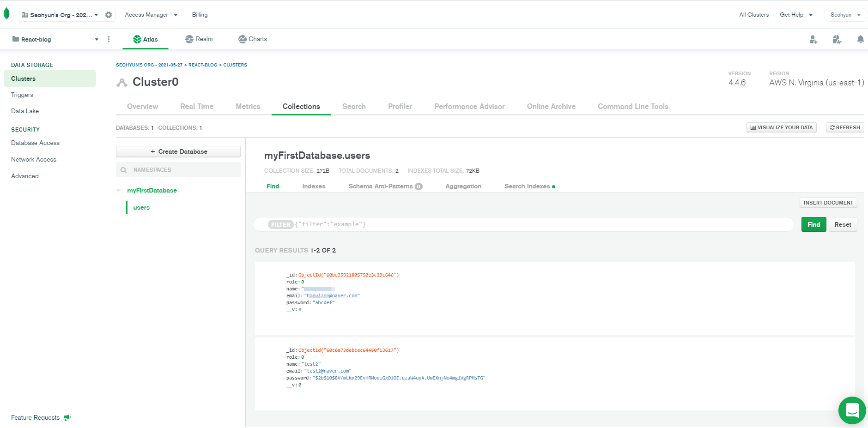Click Visualize Your Data button

tap(782, 127)
